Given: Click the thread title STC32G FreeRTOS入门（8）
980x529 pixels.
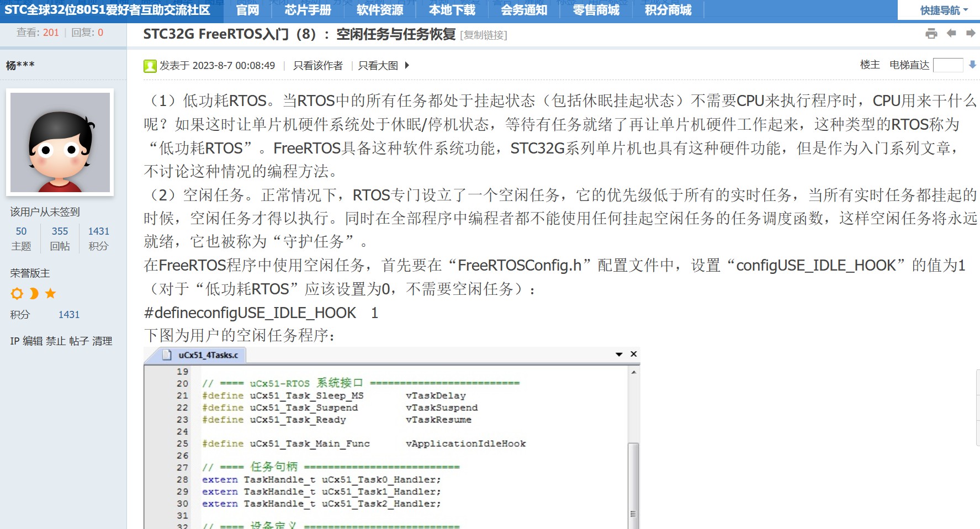Looking at the screenshot, I should 299,34.
